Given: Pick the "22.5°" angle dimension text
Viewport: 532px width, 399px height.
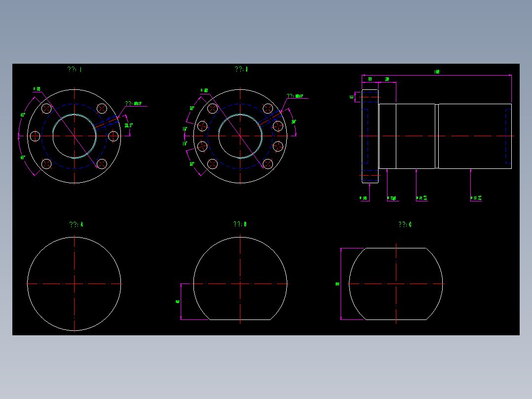Looking at the screenshot, I should (x=129, y=125).
